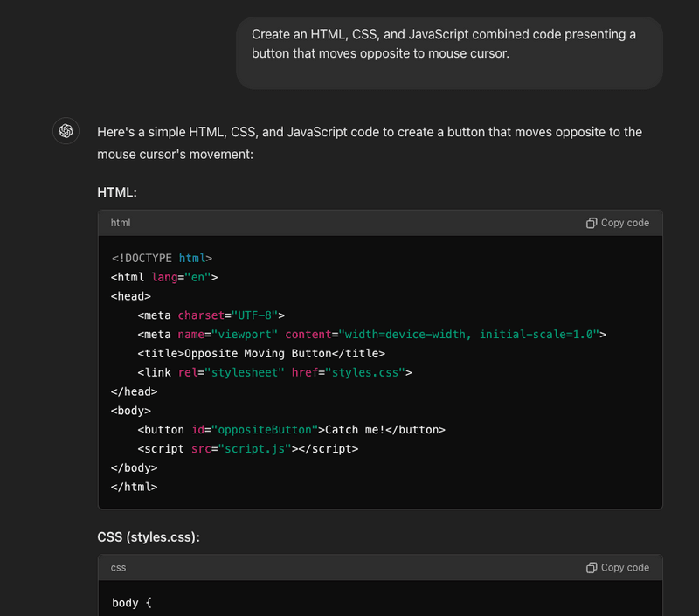Click the "html" language label on the code block
Screen dimensions: 699x616
click(121, 223)
